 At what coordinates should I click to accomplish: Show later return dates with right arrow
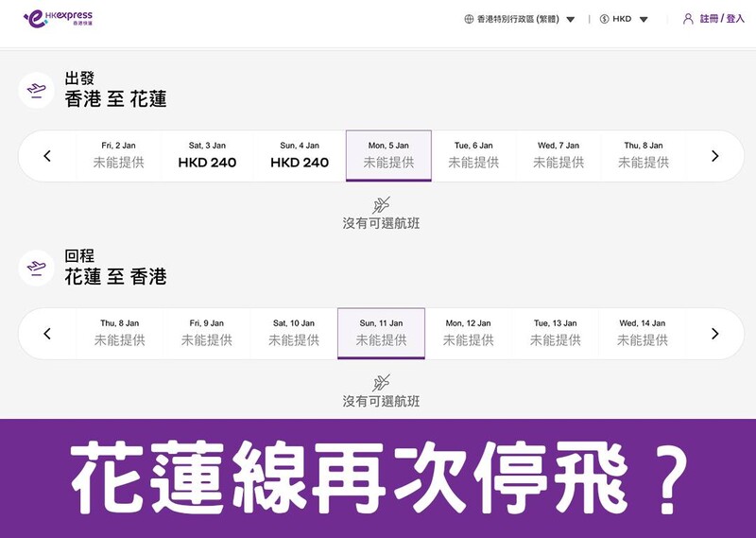coord(714,334)
